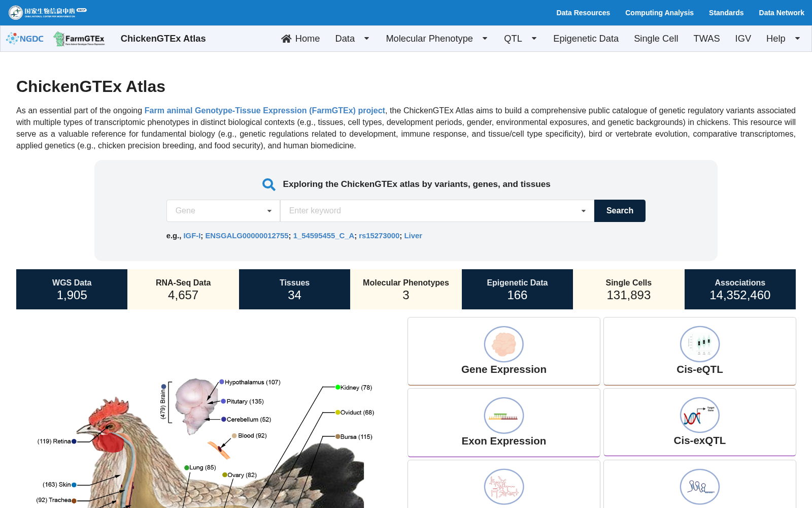This screenshot has height=508, width=812.
Task: Open Cis-exQTL DNA helix icon
Action: [x=700, y=416]
